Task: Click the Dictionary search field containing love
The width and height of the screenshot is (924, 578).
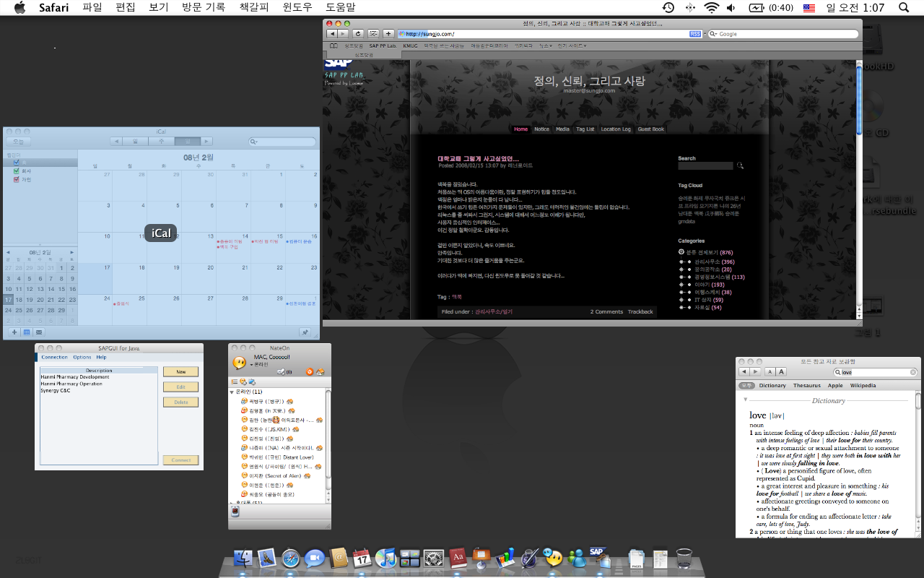Action: [876, 372]
